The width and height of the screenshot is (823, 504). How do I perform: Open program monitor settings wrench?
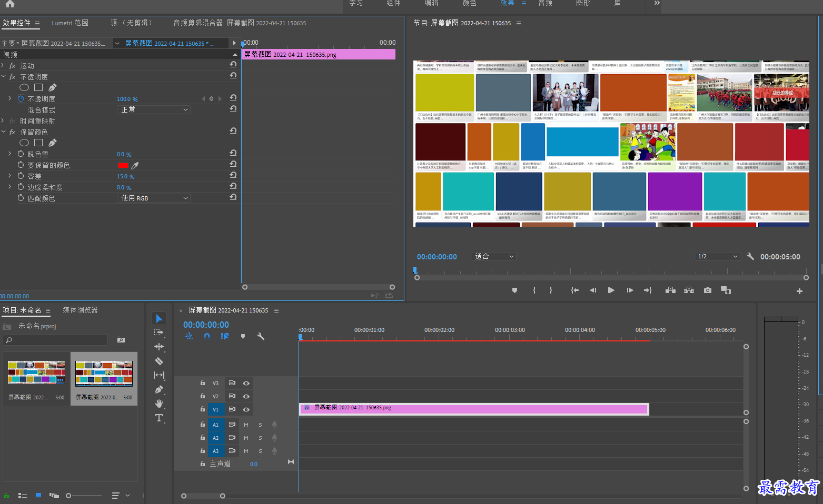(x=750, y=256)
